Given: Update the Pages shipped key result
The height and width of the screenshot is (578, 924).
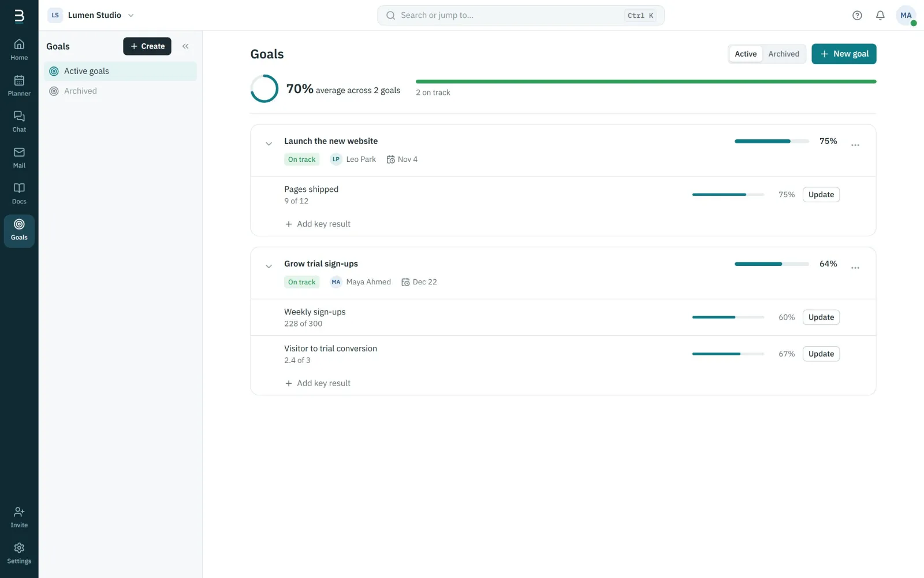Looking at the screenshot, I should (821, 195).
